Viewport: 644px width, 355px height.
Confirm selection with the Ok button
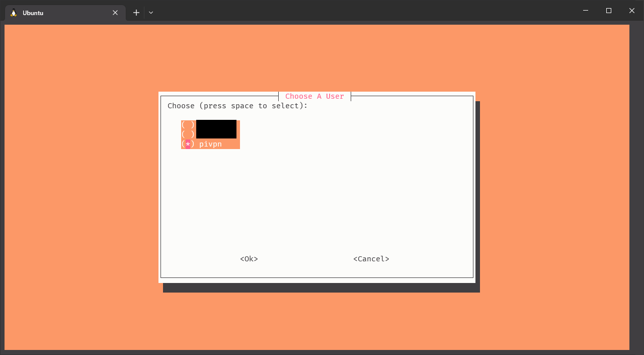tap(249, 259)
